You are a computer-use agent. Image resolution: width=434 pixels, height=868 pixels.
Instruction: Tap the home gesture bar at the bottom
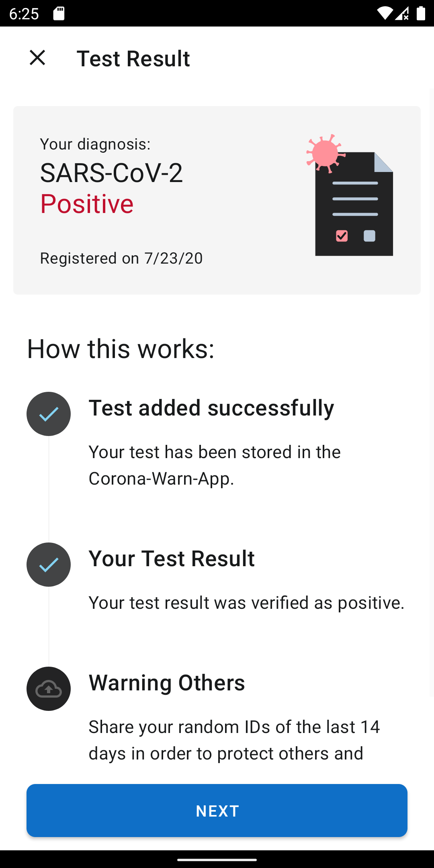[217, 860]
